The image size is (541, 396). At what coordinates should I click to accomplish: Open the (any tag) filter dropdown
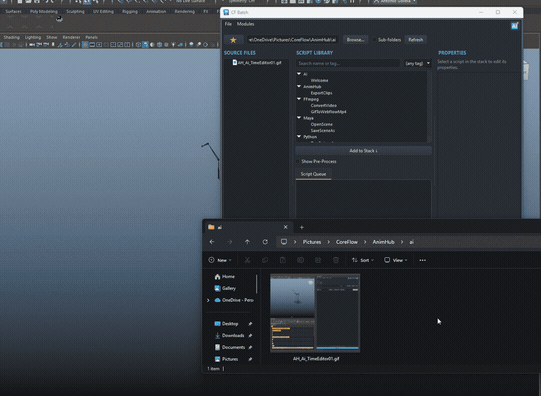417,63
